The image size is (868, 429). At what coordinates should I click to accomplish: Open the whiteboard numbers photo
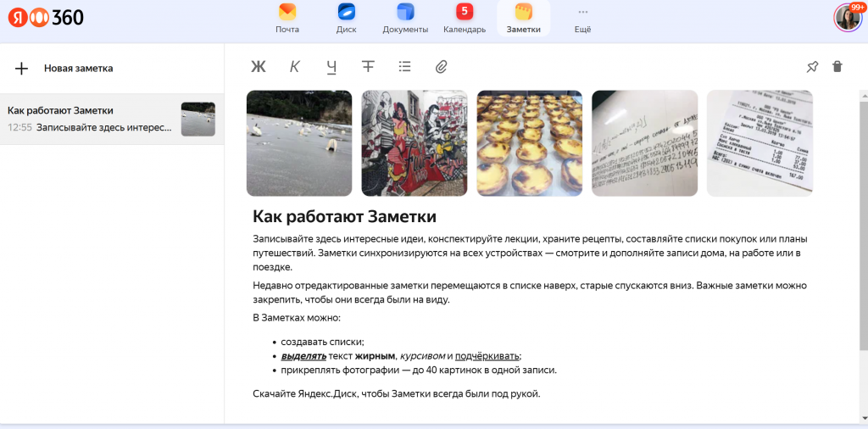[x=645, y=143]
